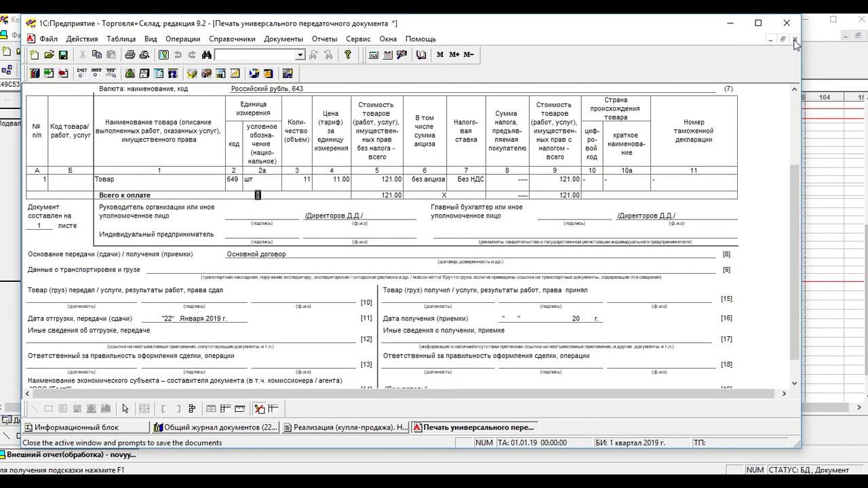Open the Документы menu
868x488 pixels.
(283, 39)
